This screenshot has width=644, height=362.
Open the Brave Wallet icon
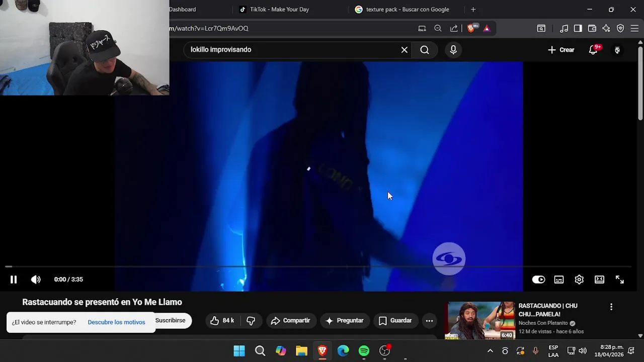coord(592,29)
